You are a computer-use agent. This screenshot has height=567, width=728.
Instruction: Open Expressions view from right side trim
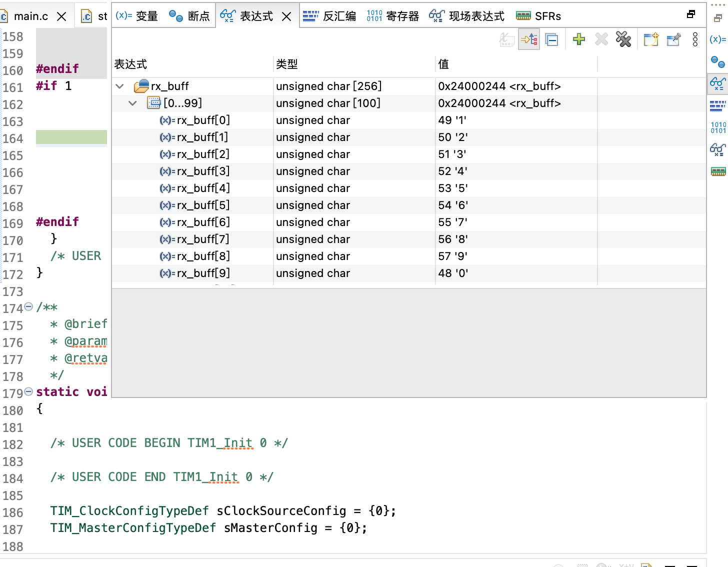[717, 83]
